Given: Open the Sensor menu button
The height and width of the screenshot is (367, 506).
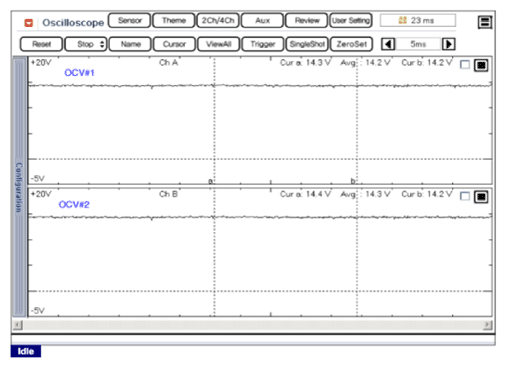Looking at the screenshot, I should point(130,21).
